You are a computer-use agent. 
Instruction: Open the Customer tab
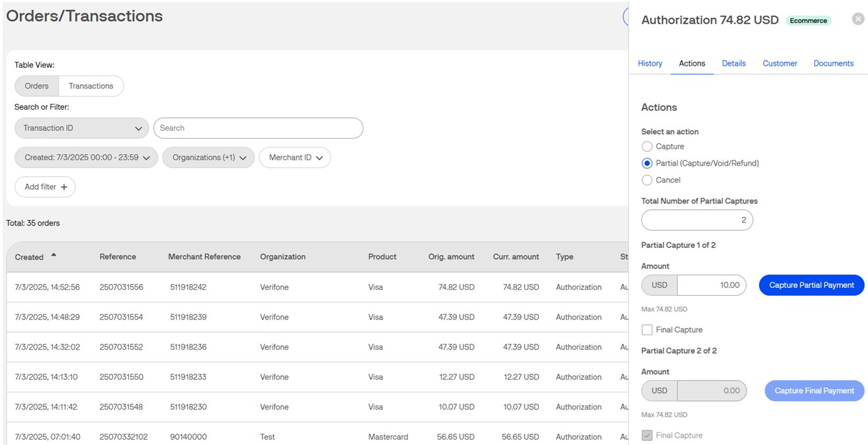point(780,64)
